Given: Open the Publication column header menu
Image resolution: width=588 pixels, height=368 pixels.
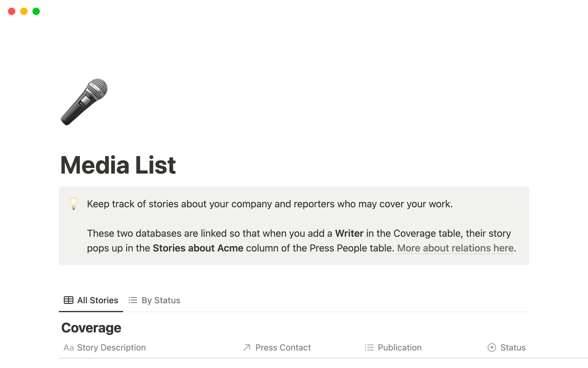Looking at the screenshot, I should 400,347.
